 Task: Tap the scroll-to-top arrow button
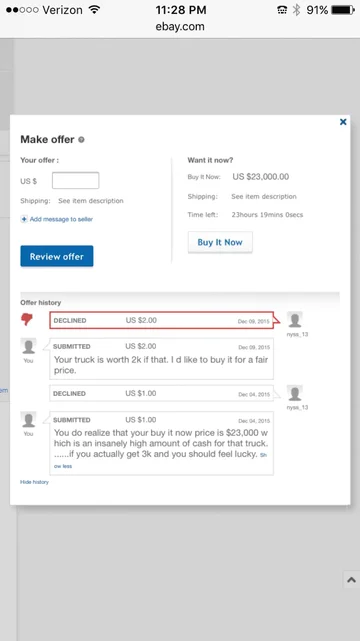pyautogui.click(x=351, y=579)
